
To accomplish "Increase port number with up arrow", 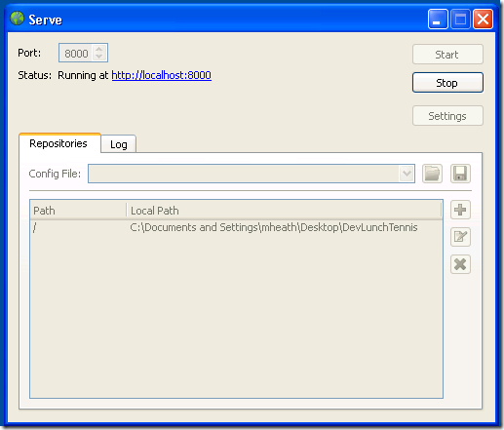I will [x=99, y=49].
